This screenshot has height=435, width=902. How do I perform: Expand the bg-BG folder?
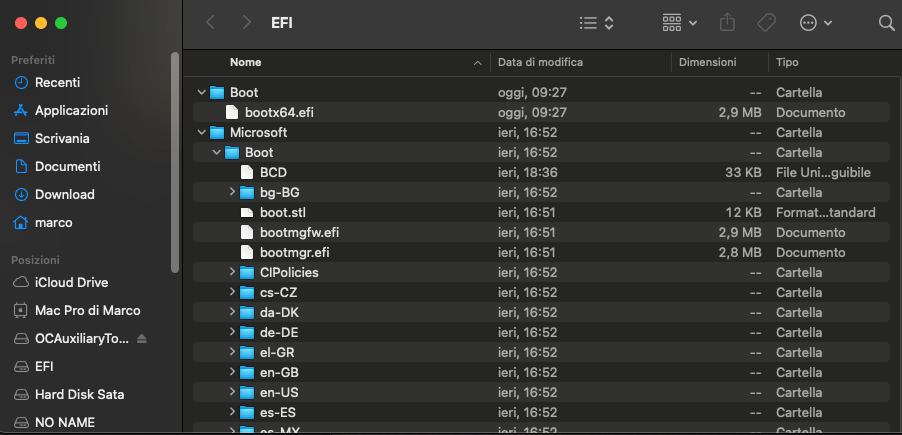click(232, 192)
